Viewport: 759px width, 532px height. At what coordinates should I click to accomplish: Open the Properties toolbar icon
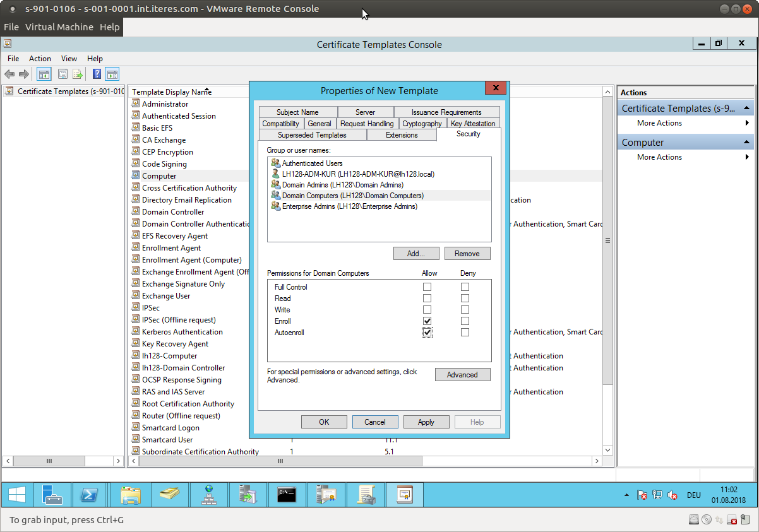[x=63, y=74]
